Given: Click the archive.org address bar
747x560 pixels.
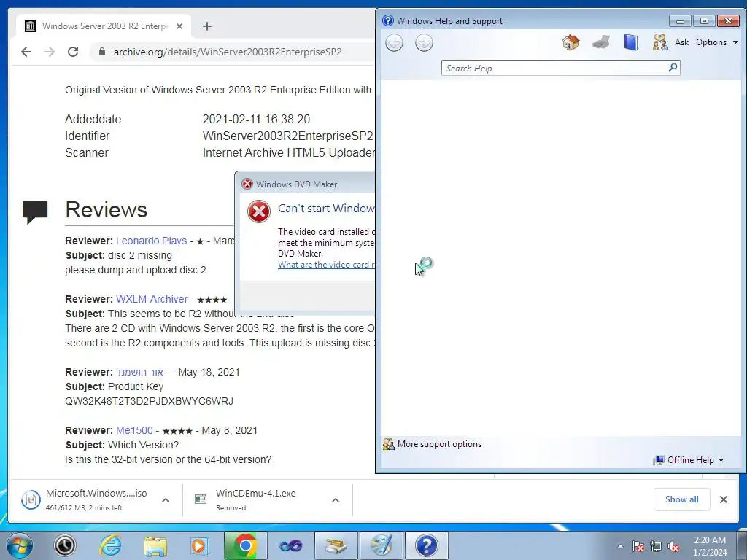Looking at the screenshot, I should 228,52.
